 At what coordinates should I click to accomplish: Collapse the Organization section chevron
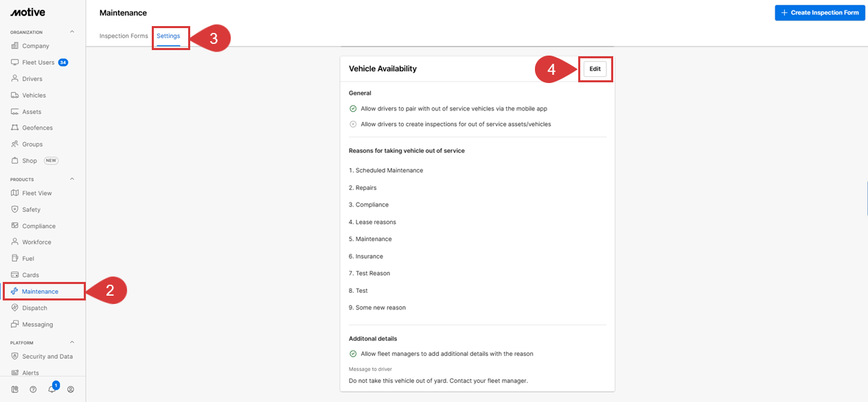coord(72,32)
